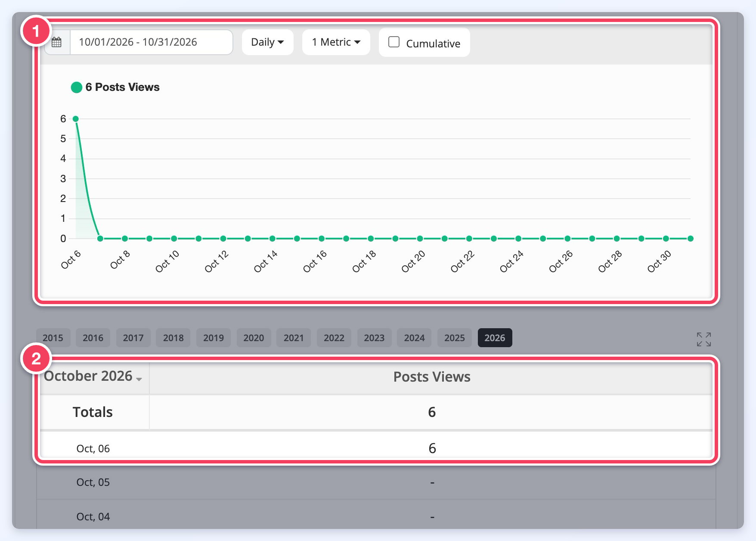This screenshot has height=541, width=756.
Task: Enable the Cumulative checkbox
Action: 394,42
